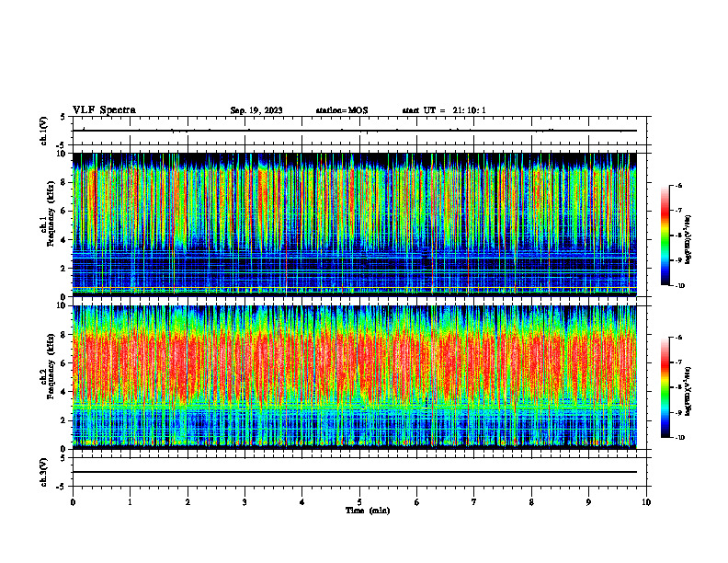The width and height of the screenshot is (728, 563).
Task: Click the "-10" tick on the ch.2 colorbar
Action: (x=679, y=438)
